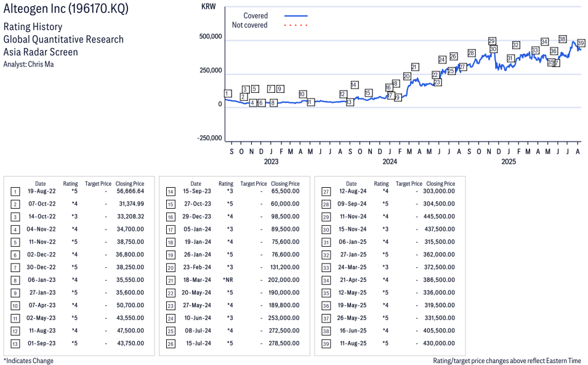Click chart marker 39 at the chart's end
588x365 pixels.
click(x=581, y=43)
